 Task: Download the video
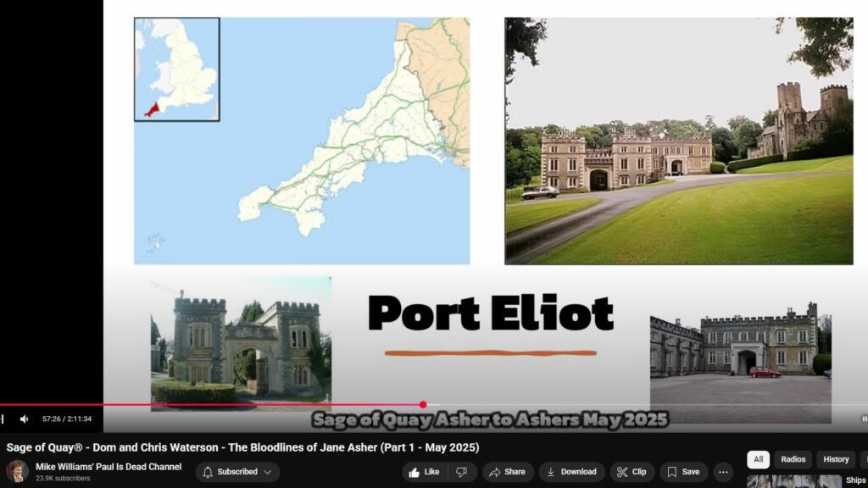pyautogui.click(x=571, y=472)
